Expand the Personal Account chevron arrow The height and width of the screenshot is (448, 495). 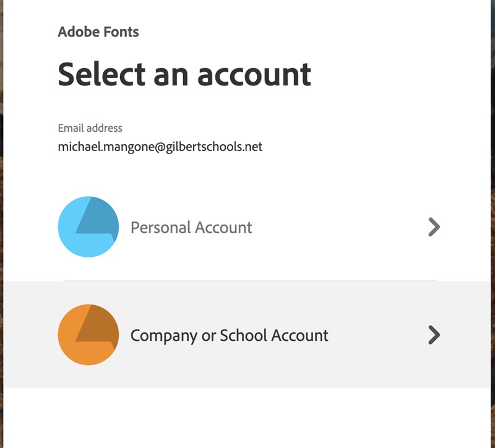point(434,227)
